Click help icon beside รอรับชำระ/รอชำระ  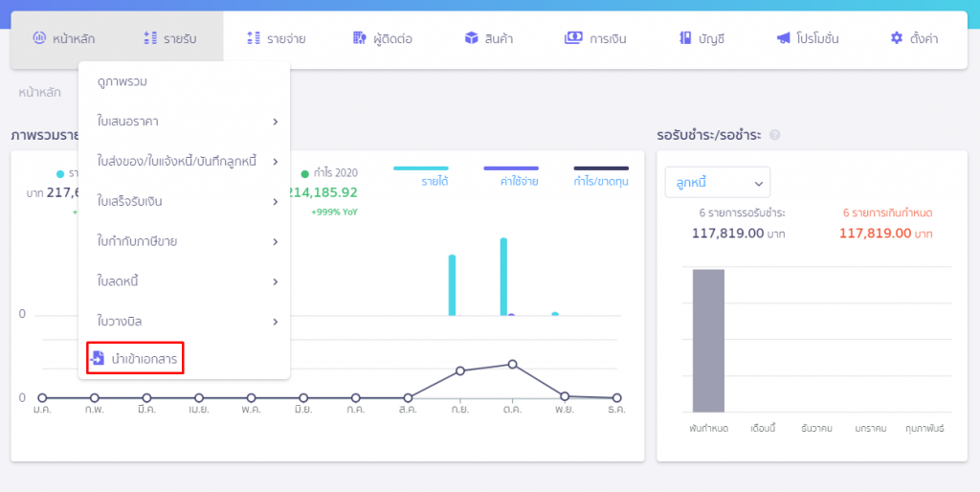[774, 136]
